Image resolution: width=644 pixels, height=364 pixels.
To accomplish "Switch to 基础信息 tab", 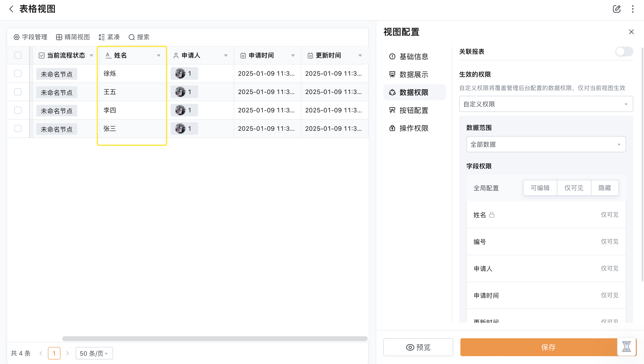I will [x=414, y=57].
